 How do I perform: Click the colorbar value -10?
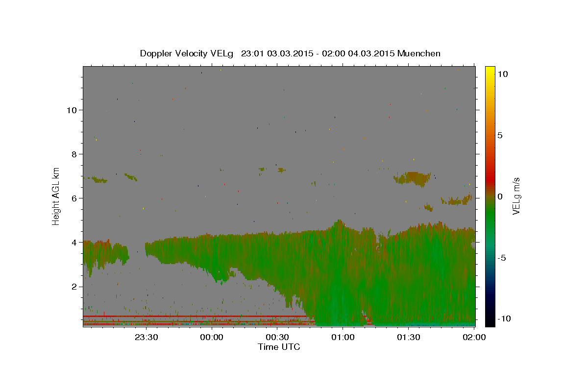(x=504, y=319)
